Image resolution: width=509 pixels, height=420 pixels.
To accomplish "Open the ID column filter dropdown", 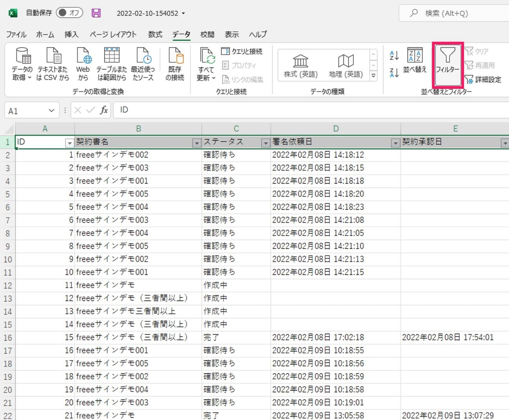I will pyautogui.click(x=69, y=143).
